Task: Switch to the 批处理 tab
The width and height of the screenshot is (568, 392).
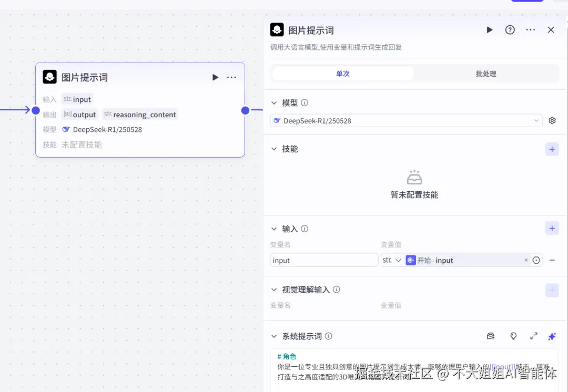Action: coord(485,74)
